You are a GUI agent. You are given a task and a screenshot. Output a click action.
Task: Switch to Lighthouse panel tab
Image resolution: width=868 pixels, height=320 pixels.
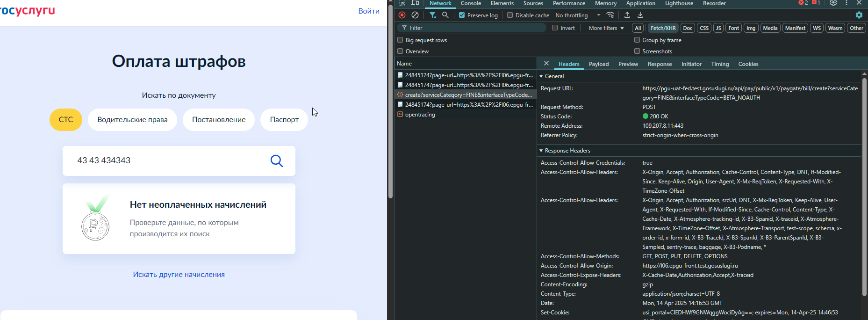click(679, 3)
